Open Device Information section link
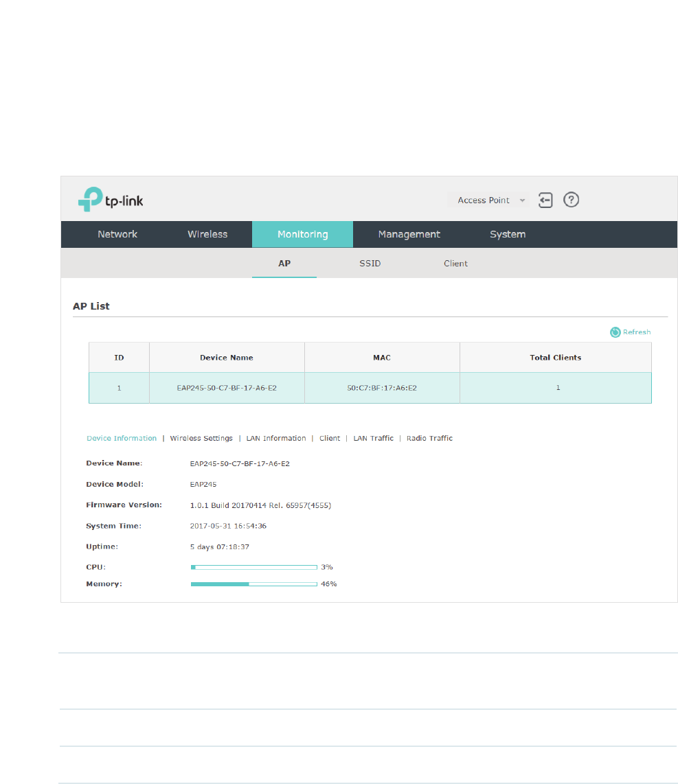Screen dimensions: 678x784 (x=122, y=438)
